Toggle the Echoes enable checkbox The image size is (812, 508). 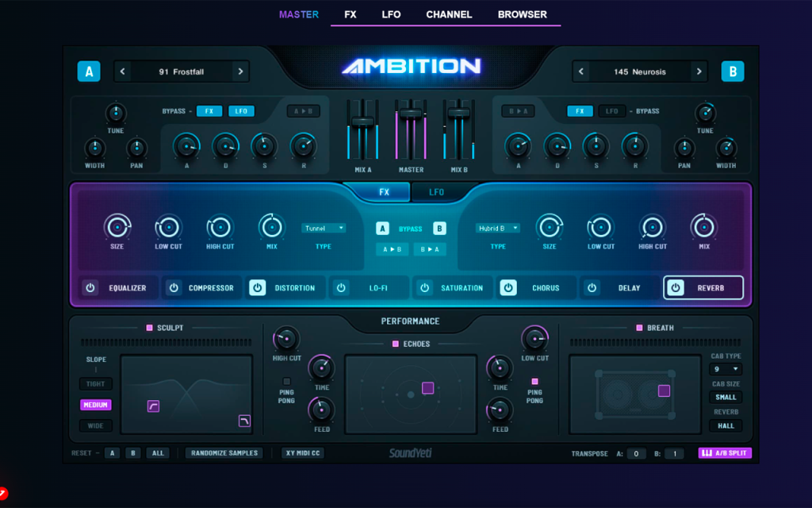(x=396, y=344)
